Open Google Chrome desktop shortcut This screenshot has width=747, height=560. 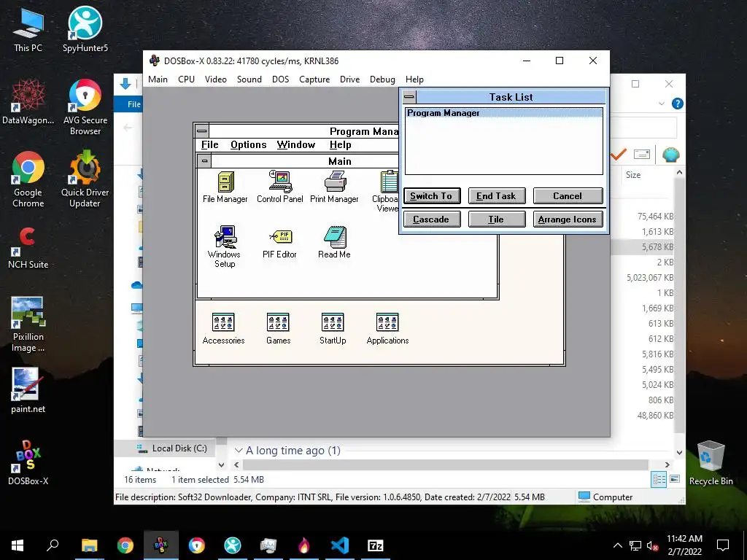(x=28, y=179)
